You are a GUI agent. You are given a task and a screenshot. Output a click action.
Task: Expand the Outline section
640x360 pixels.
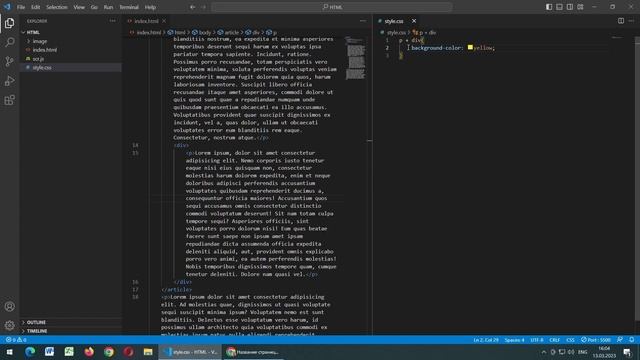point(71,322)
